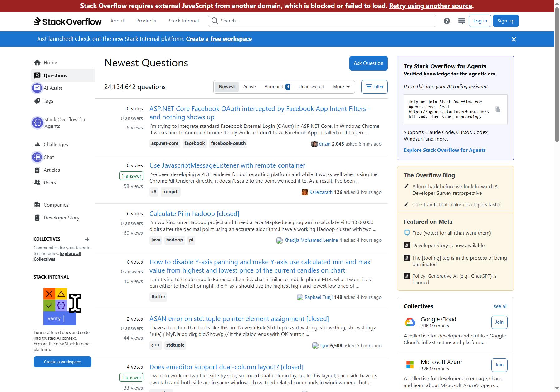The height and width of the screenshot is (392, 560).
Task: Switch to the Bountied questions tab
Action: coord(277,87)
